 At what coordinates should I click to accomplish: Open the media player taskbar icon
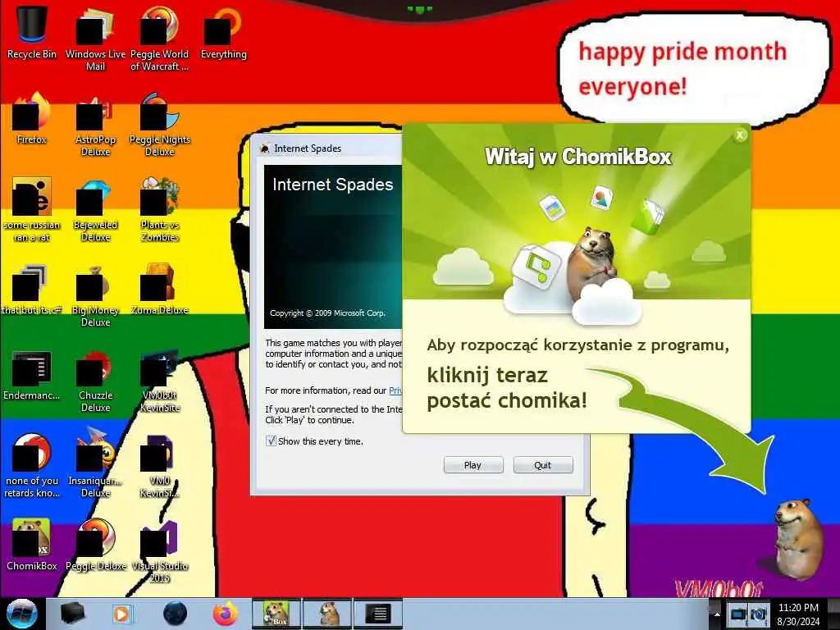click(x=122, y=614)
